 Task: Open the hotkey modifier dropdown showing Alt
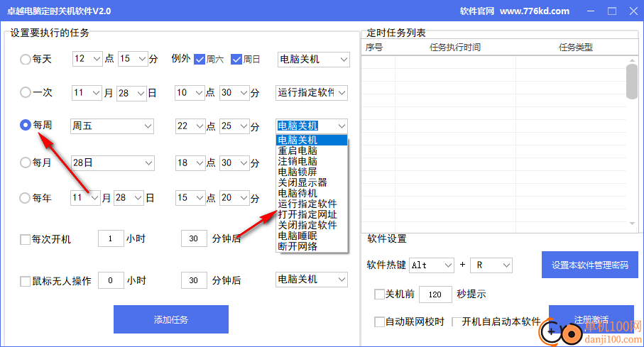(x=432, y=265)
